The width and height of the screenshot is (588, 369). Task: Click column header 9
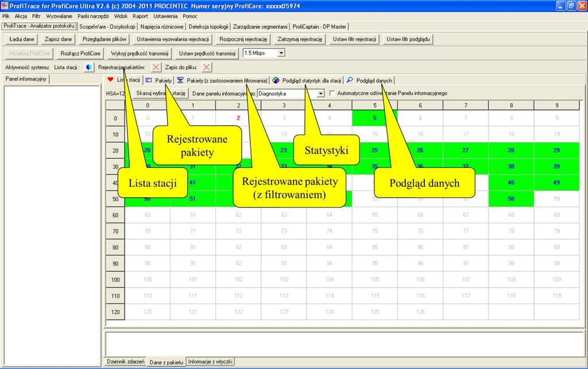(556, 106)
